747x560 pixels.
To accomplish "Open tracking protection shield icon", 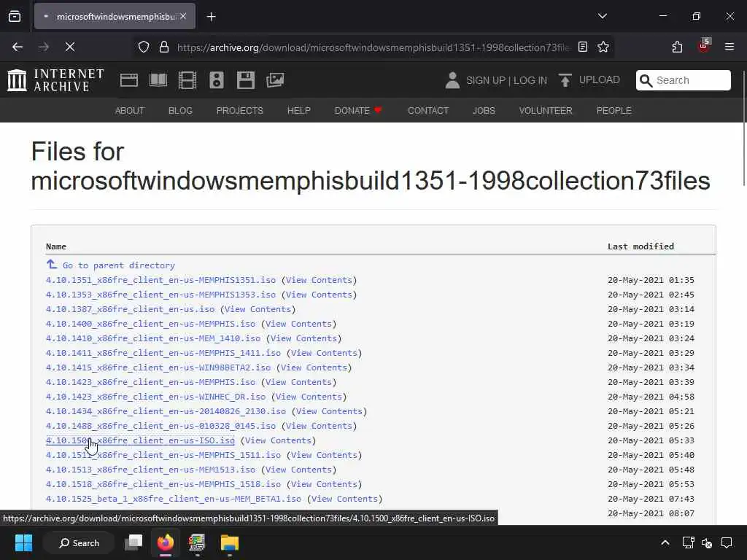I will [x=144, y=47].
